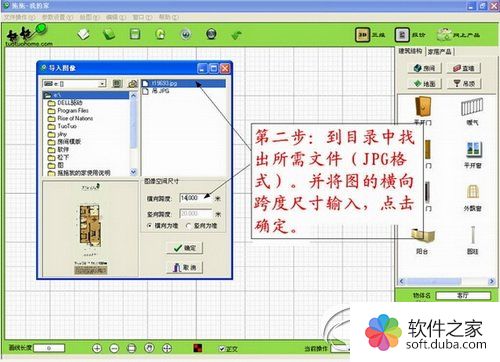This screenshot has height=362, width=500.
Task: Open the first menu 文件操作
Action: pos(19,17)
